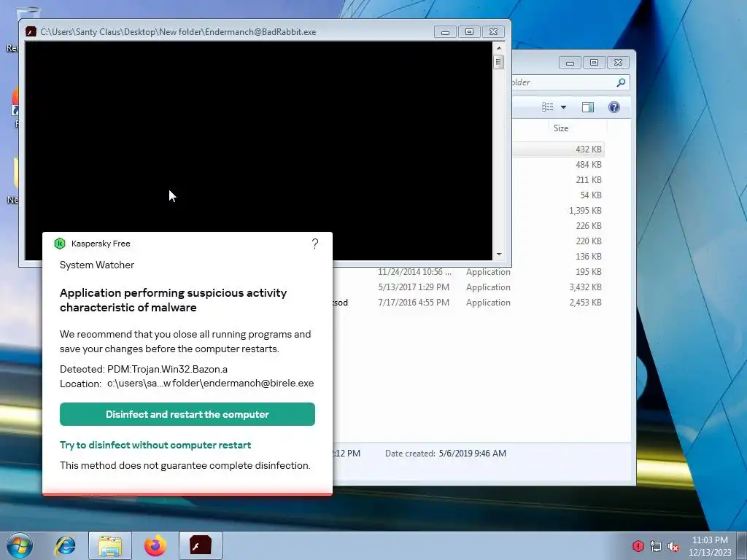
Task: Select the file row sized 432 KB
Action: [x=557, y=149]
